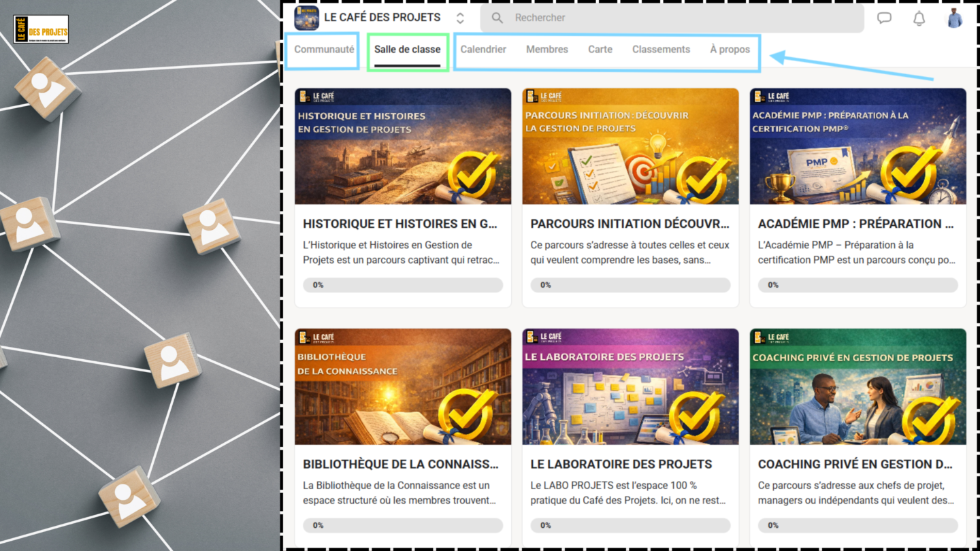
Task: Click the Le Café des Projets community logo
Action: click(x=306, y=18)
